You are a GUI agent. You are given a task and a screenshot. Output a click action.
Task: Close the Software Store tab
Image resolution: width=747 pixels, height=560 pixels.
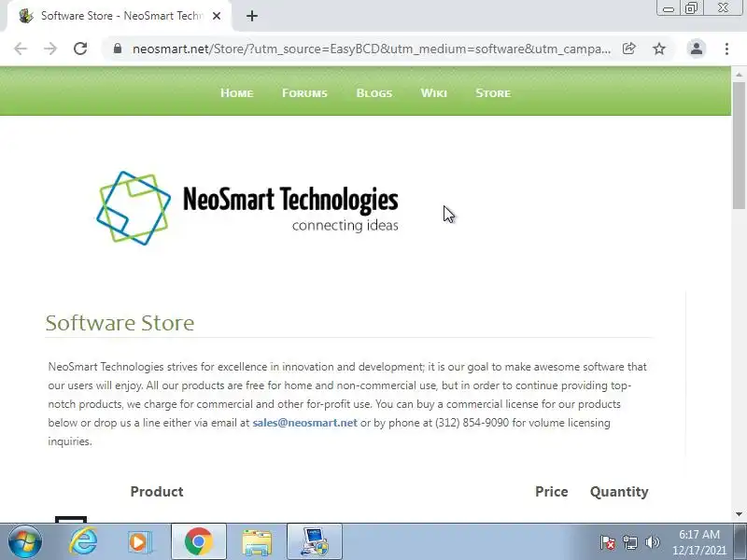[x=217, y=16]
